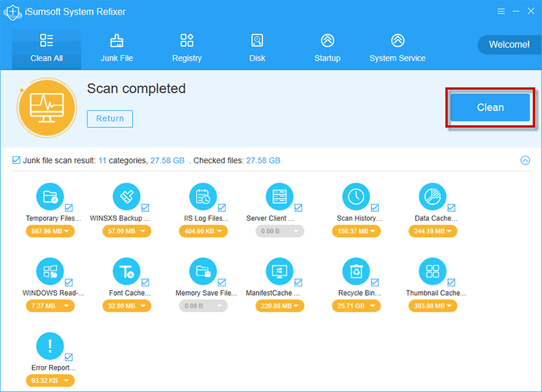Screen dimensions: 542x392
Task: Uncheck the Server Client checkbox
Action: 298,208
